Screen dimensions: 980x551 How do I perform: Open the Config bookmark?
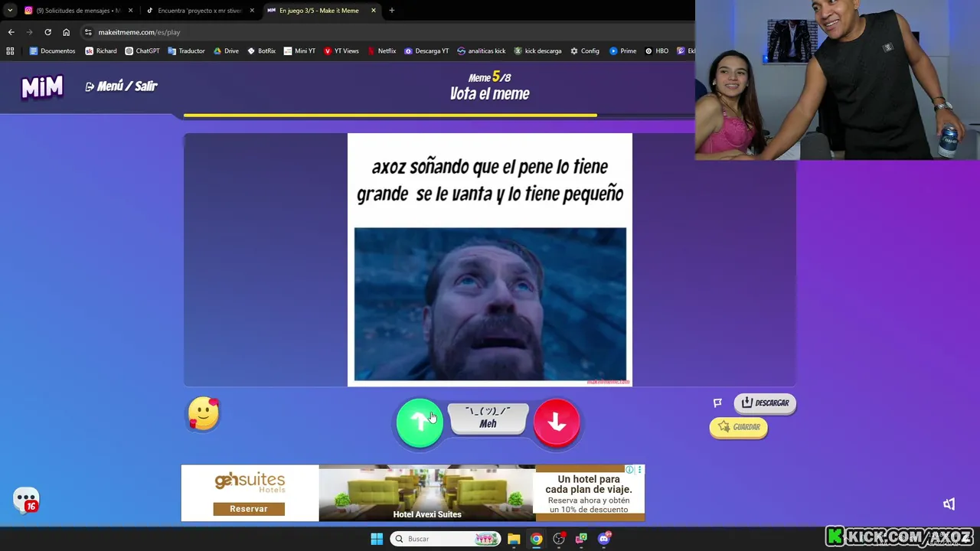(x=585, y=51)
